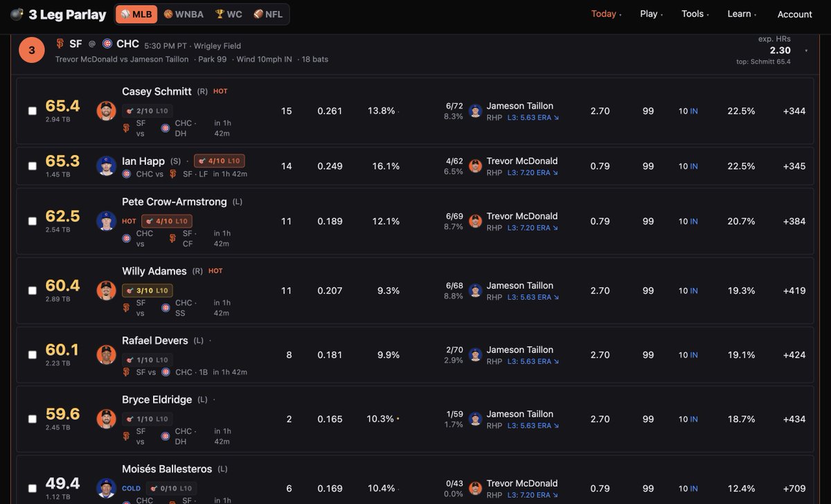Open the Today dropdown menu
The image size is (831, 504).
pos(606,14)
